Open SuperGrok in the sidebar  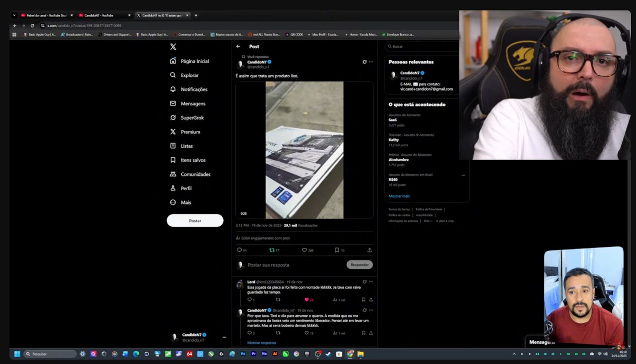coord(187,118)
